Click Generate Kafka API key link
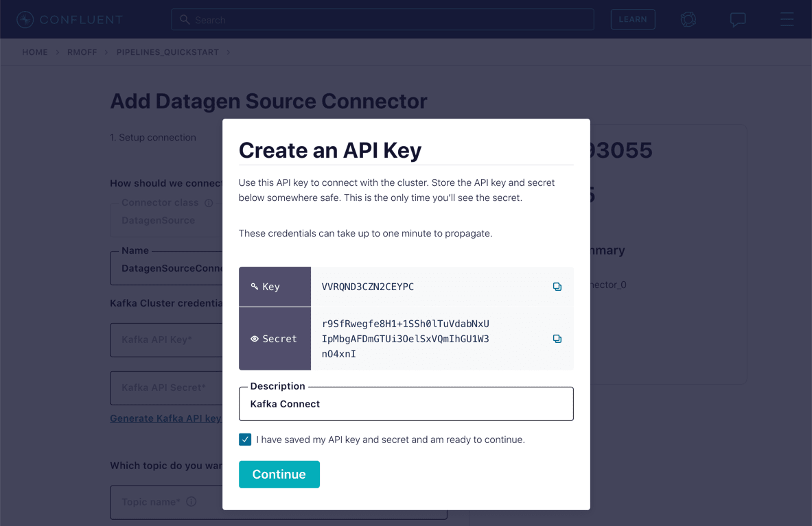 pos(166,418)
